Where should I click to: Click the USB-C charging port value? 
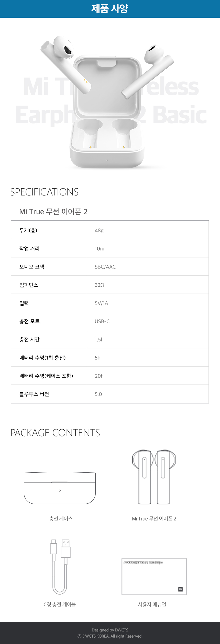tap(102, 321)
